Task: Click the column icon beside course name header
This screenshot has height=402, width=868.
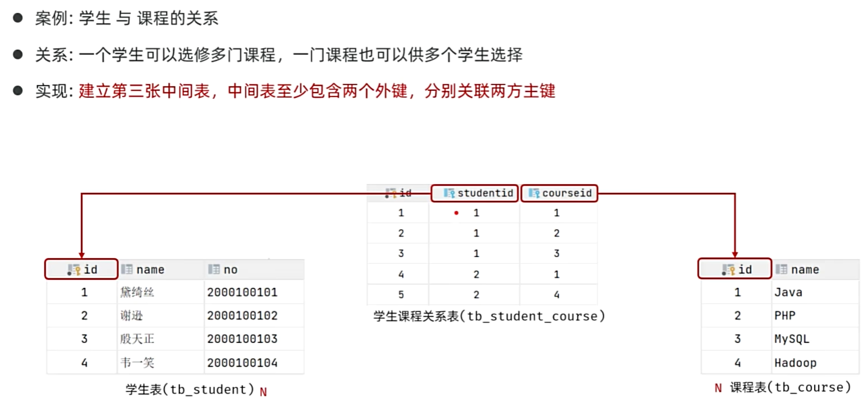Action: (781, 269)
